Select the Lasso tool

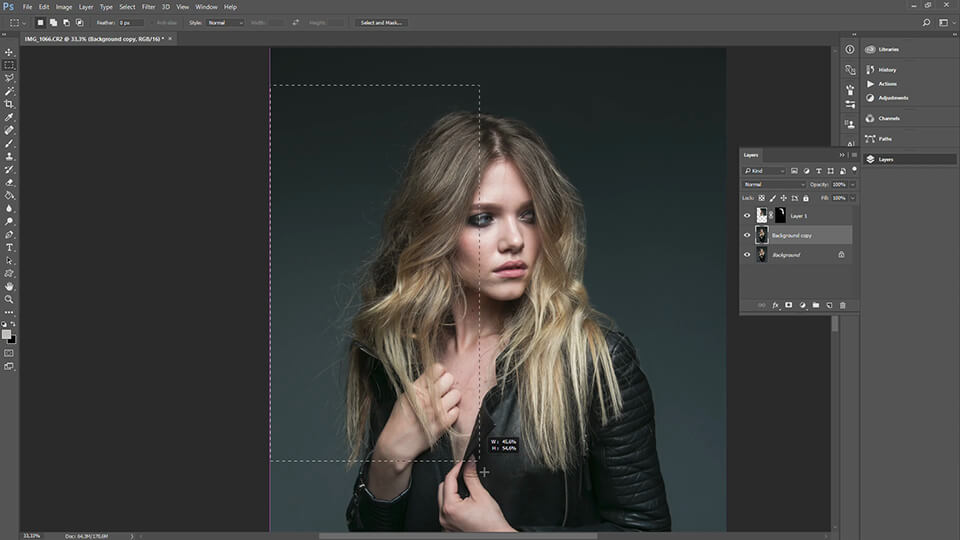pos(9,78)
